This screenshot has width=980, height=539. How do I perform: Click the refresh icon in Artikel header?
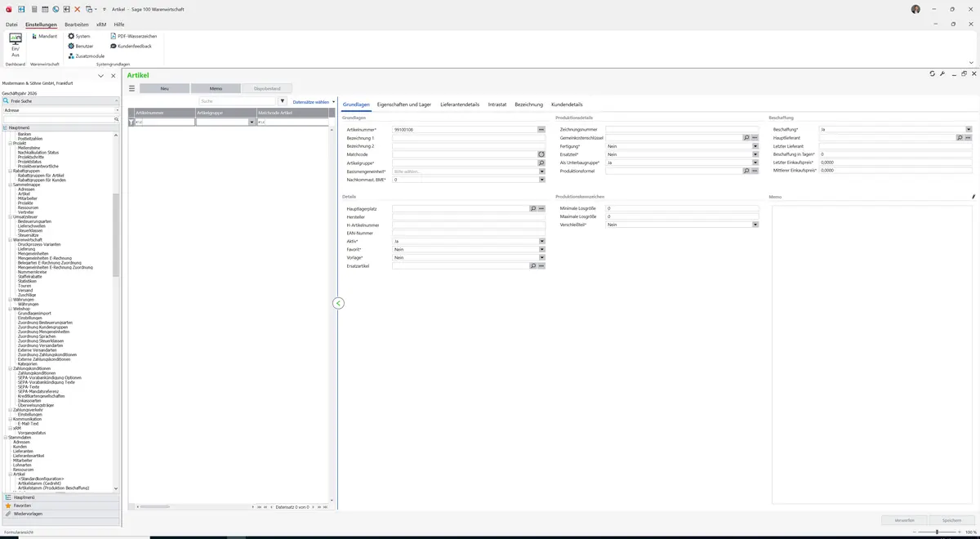point(932,73)
